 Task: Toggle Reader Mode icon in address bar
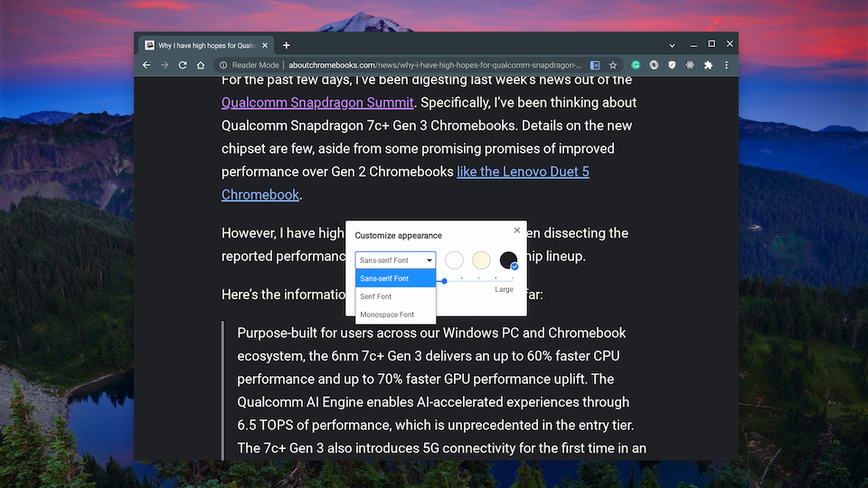[595, 65]
